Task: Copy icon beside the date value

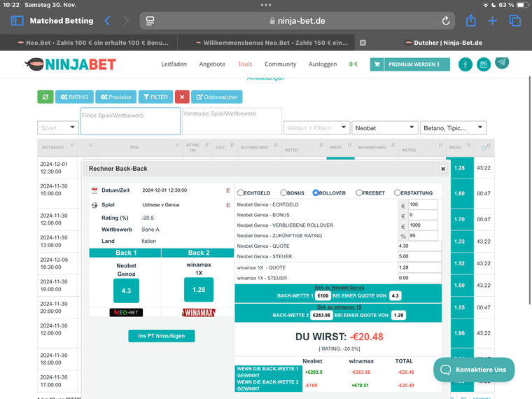Action: click(x=228, y=190)
